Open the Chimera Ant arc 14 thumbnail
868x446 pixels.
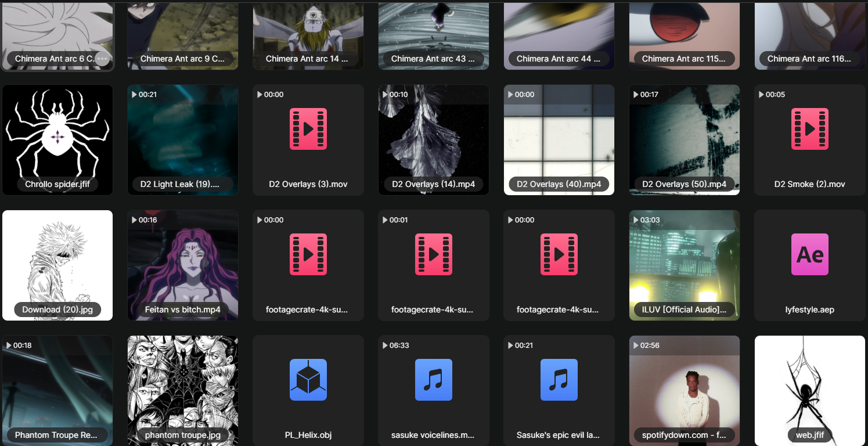pyautogui.click(x=308, y=36)
